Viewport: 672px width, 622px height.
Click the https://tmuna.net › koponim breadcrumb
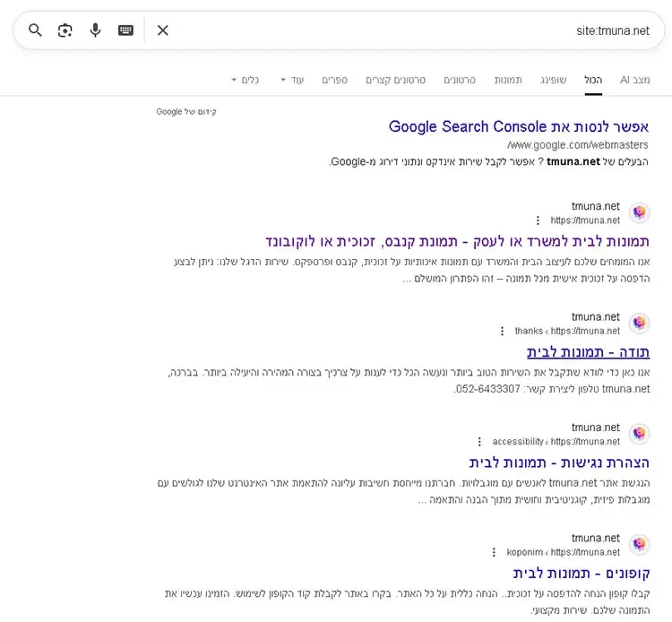(564, 552)
